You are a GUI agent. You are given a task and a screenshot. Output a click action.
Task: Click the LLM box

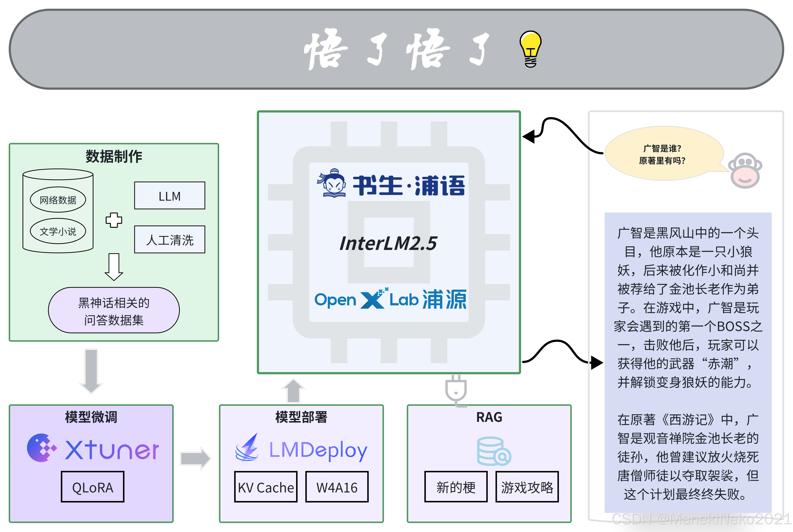169,196
